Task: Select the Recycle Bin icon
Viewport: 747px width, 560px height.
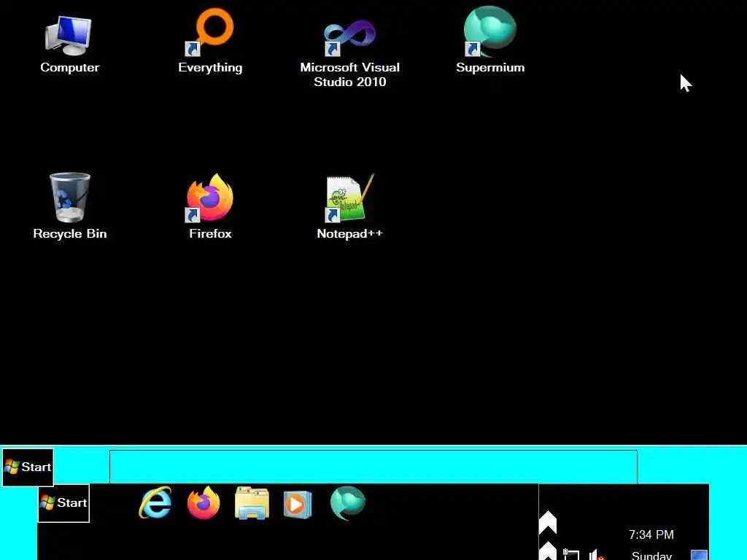Action: click(69, 206)
